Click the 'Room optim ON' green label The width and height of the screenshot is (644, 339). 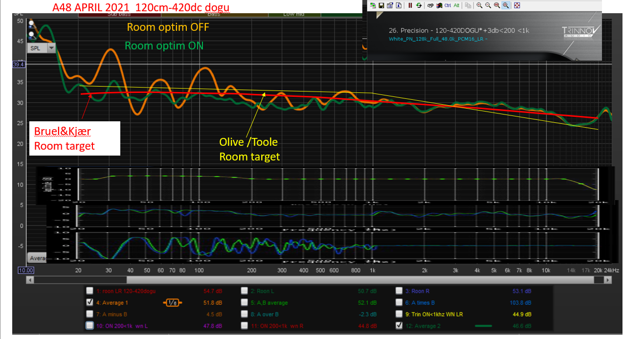164,45
